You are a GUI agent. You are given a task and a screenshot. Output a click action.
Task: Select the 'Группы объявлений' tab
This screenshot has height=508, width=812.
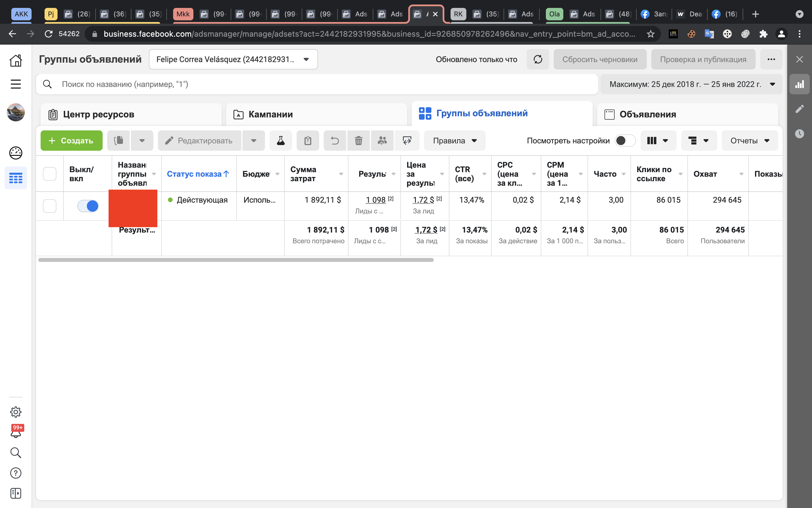coord(502,113)
